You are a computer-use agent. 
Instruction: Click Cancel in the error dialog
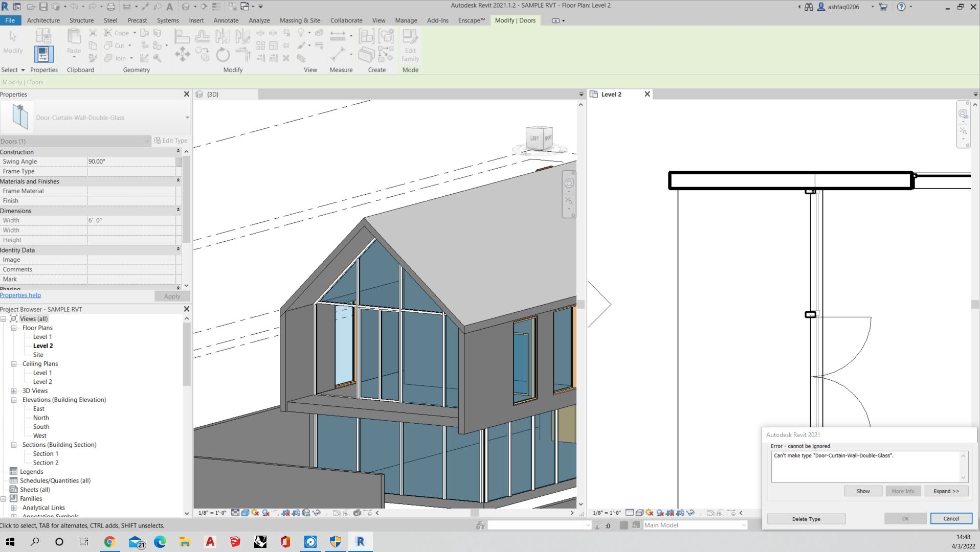coord(951,519)
